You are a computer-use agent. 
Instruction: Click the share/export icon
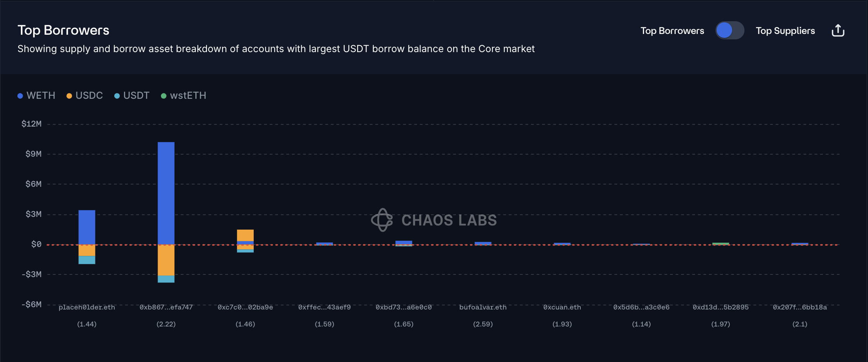click(838, 30)
